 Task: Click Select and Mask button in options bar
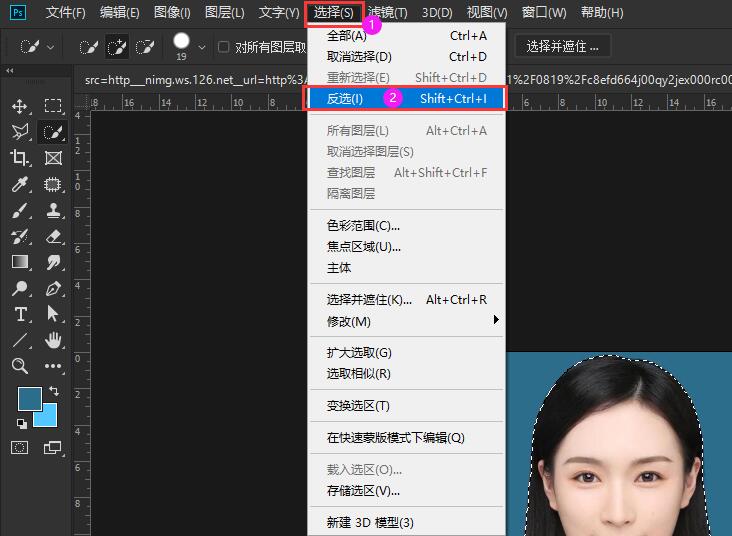click(x=563, y=46)
